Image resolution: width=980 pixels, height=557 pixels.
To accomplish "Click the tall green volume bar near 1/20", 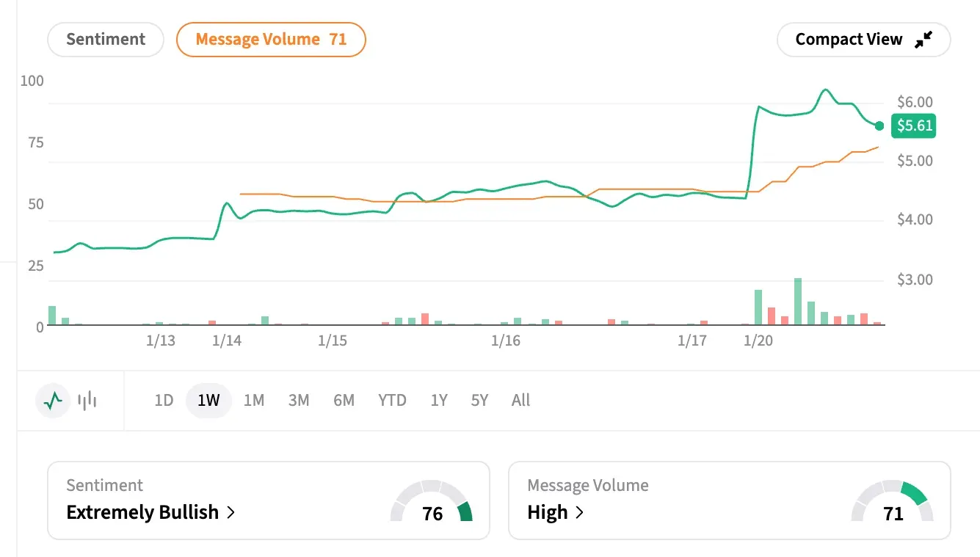I will pyautogui.click(x=796, y=301).
